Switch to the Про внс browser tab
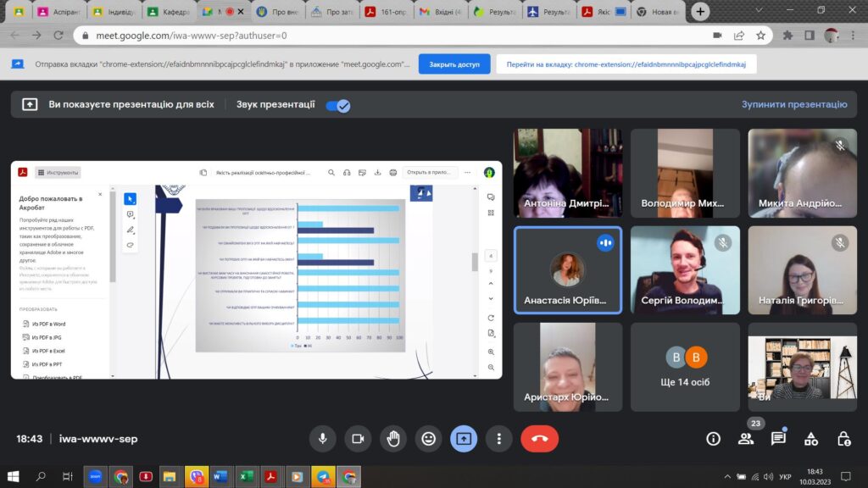Viewport: 868px width, 488px height. point(279,12)
